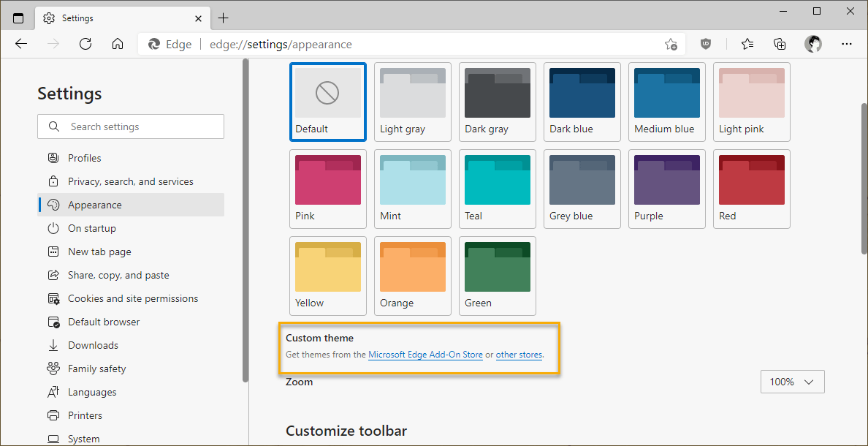Image resolution: width=868 pixels, height=446 pixels.
Task: Open the profile avatar menu
Action: point(813,44)
